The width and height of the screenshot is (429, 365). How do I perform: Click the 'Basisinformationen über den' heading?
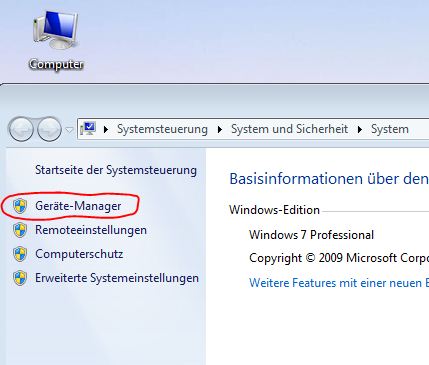329,179
